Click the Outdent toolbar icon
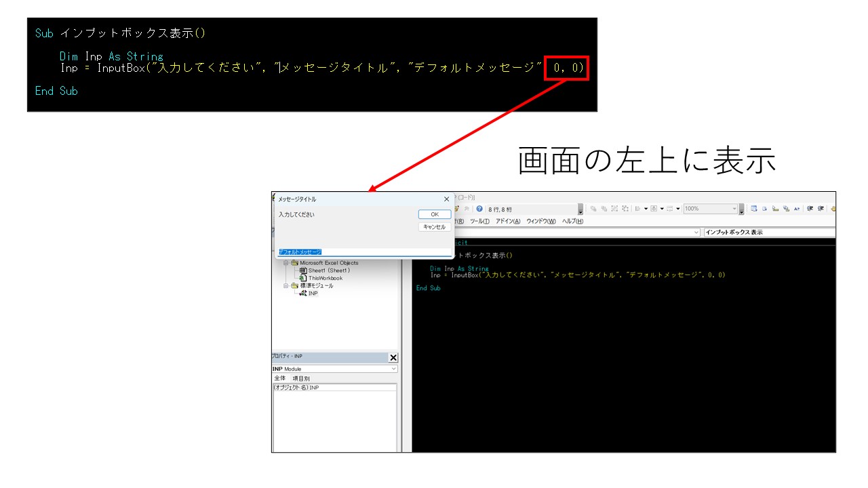The width and height of the screenshot is (868, 488). tap(821, 209)
